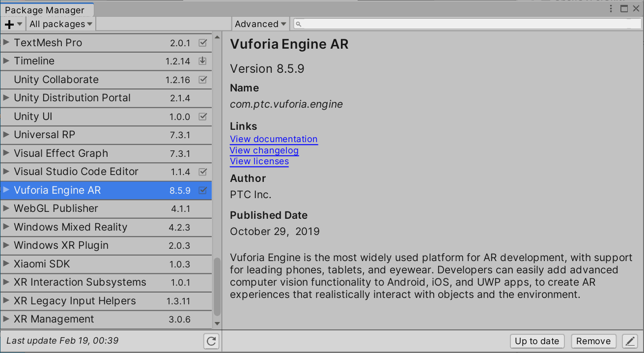Image resolution: width=644 pixels, height=353 pixels.
Task: Click the Remove button
Action: 593,341
